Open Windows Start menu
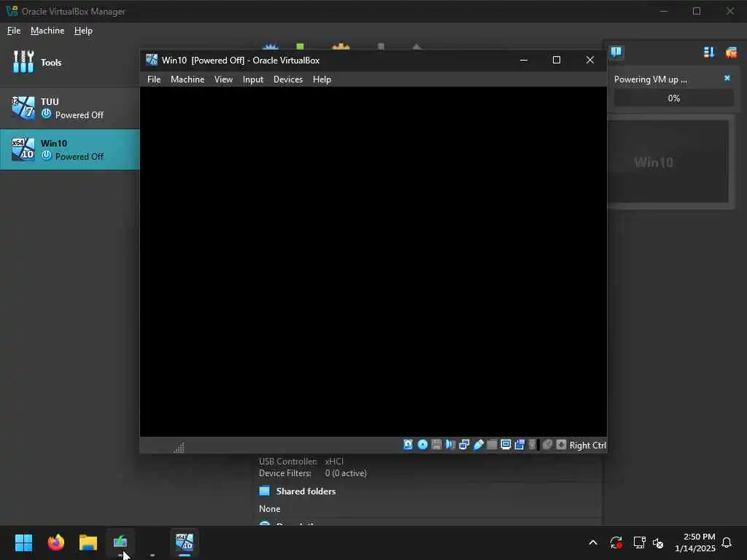Viewport: 747px width, 560px height. click(x=24, y=542)
